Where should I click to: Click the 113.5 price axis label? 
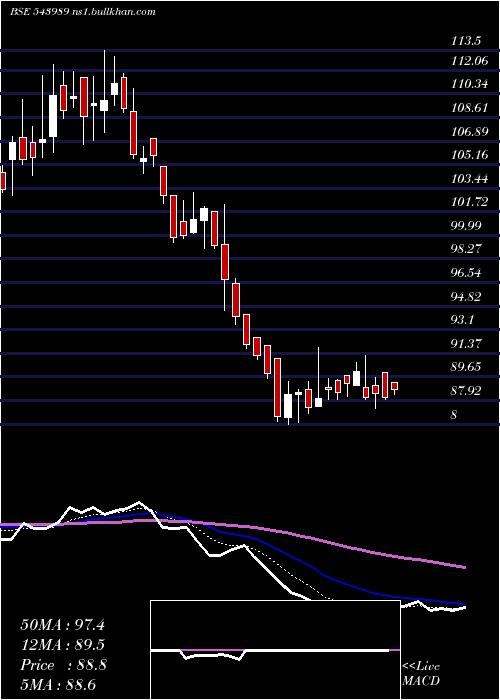466,41
